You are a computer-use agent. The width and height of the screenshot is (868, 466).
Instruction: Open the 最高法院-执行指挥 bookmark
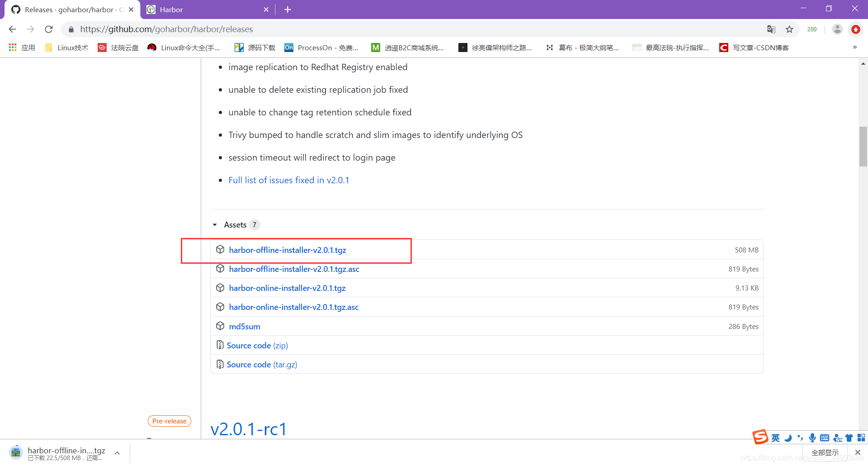670,48
